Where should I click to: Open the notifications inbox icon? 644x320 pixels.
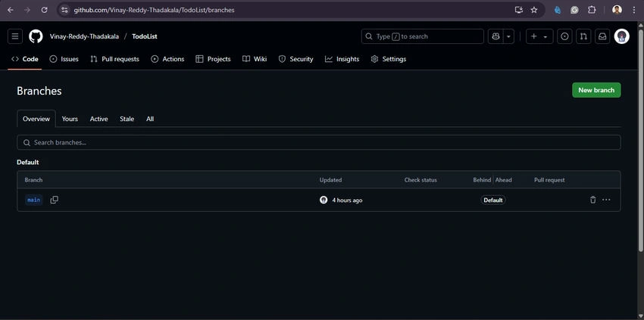point(602,36)
